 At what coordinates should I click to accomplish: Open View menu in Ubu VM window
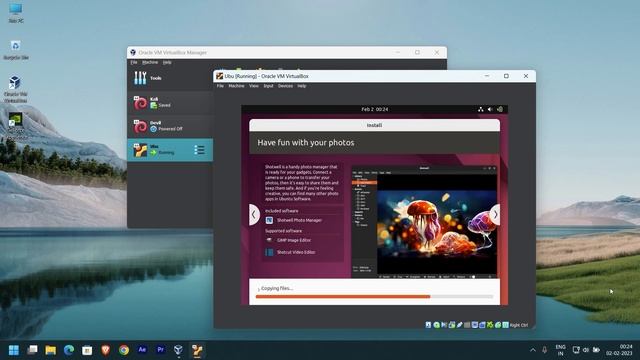[253, 86]
